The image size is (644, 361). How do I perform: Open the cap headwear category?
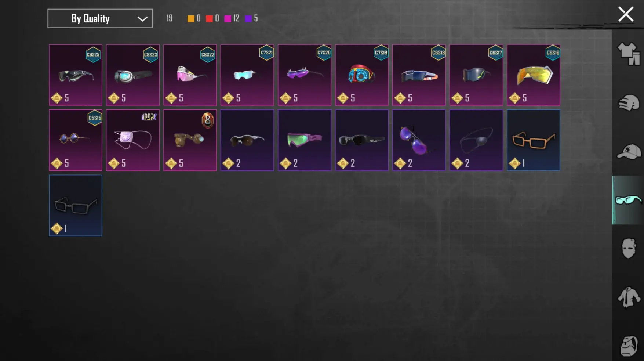coord(629,152)
